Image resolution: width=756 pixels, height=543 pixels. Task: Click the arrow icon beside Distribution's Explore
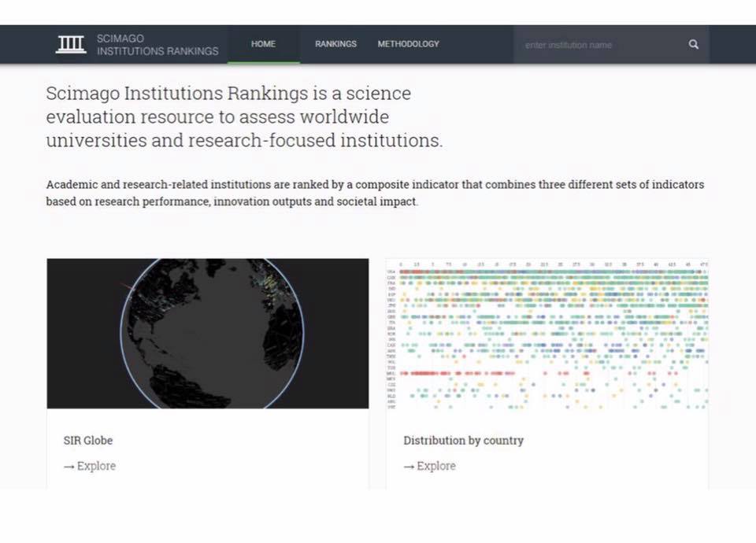[409, 466]
